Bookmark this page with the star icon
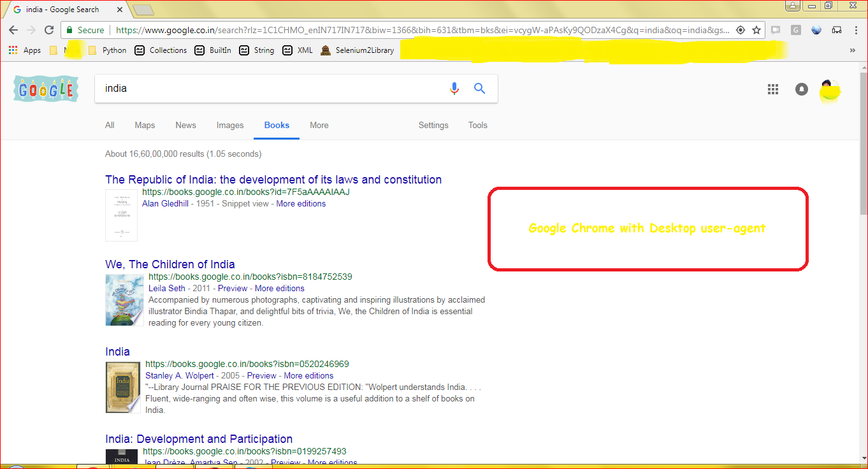Viewport: 868px width, 469px height. point(756,30)
